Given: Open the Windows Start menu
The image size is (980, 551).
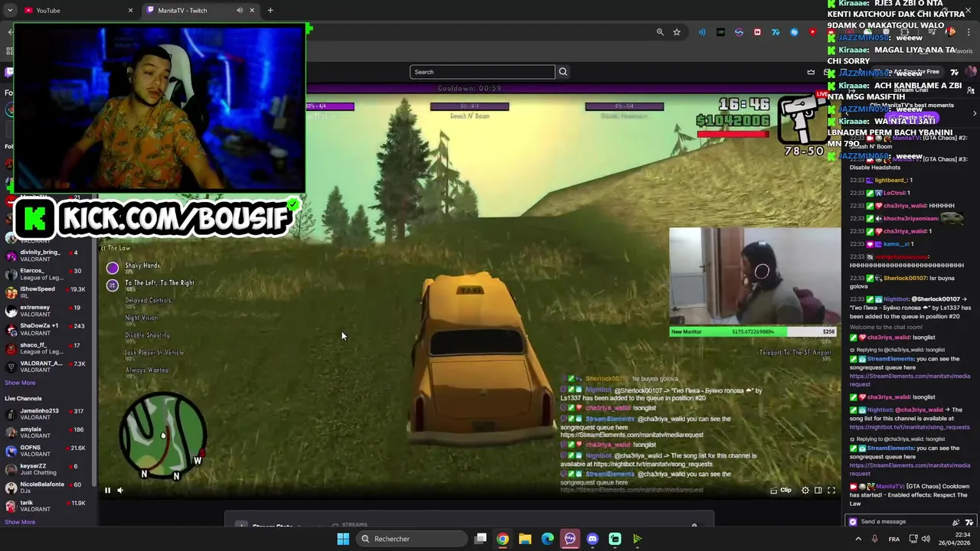Looking at the screenshot, I should click(x=343, y=539).
